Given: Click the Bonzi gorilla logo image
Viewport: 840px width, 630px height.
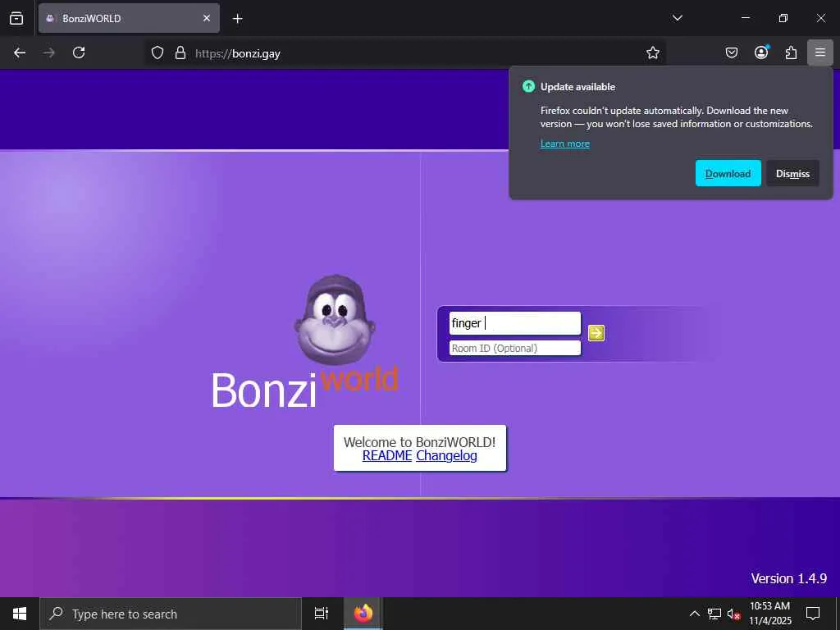Looking at the screenshot, I should tap(335, 320).
